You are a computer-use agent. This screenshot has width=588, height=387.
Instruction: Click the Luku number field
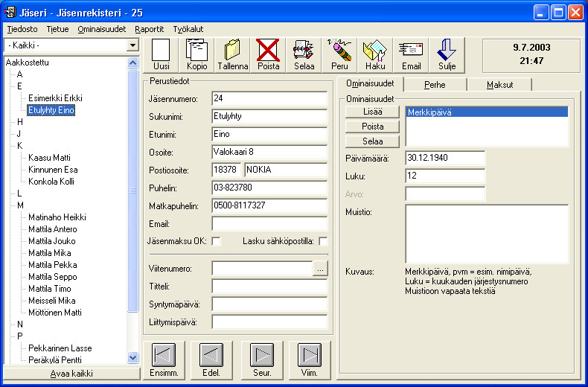click(x=445, y=176)
